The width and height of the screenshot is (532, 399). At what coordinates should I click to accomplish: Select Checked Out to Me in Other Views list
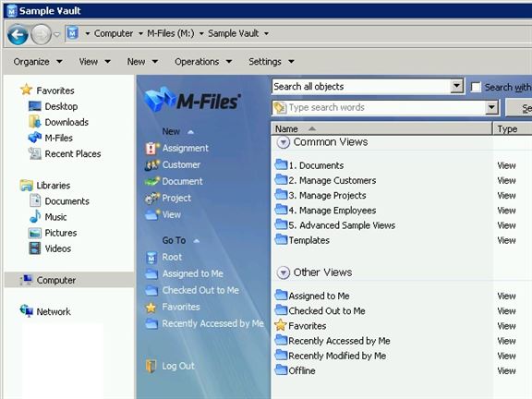[320, 310]
